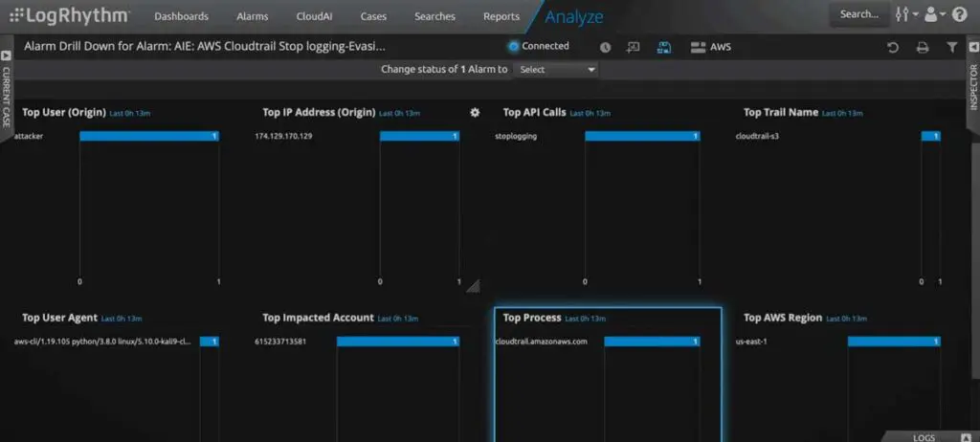Click the print icon
The image size is (980, 442).
pos(923,48)
